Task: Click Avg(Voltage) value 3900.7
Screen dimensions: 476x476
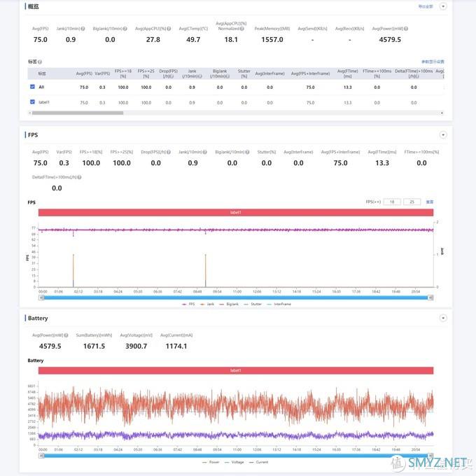Action: [136, 346]
